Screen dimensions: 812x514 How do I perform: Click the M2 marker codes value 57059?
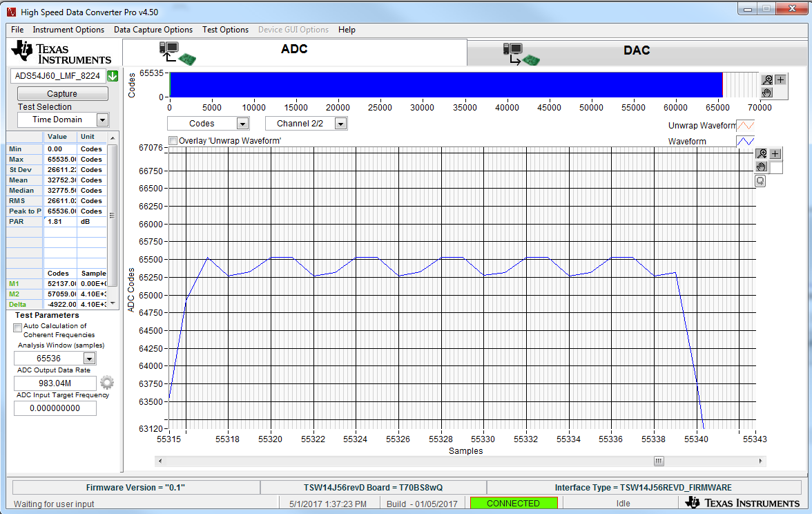[x=61, y=294]
